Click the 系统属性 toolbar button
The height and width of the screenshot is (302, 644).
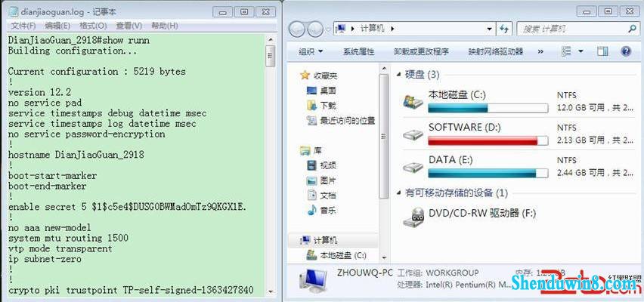358,51
